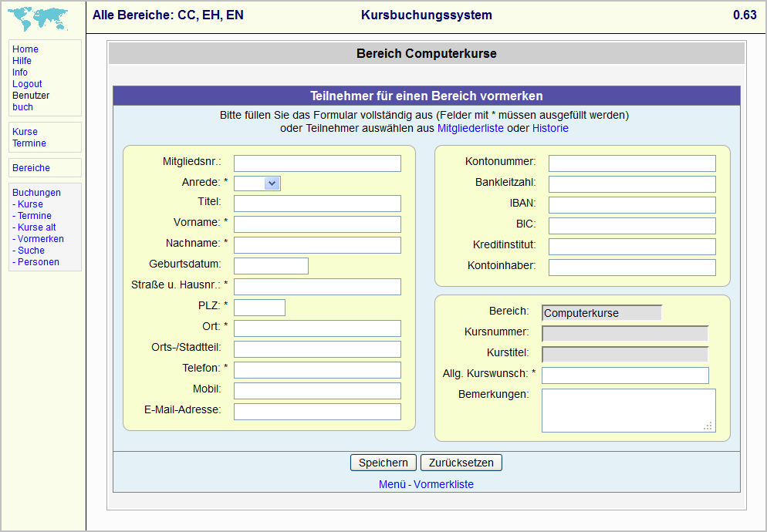Click the disabled Kurstitel field

[x=625, y=355]
